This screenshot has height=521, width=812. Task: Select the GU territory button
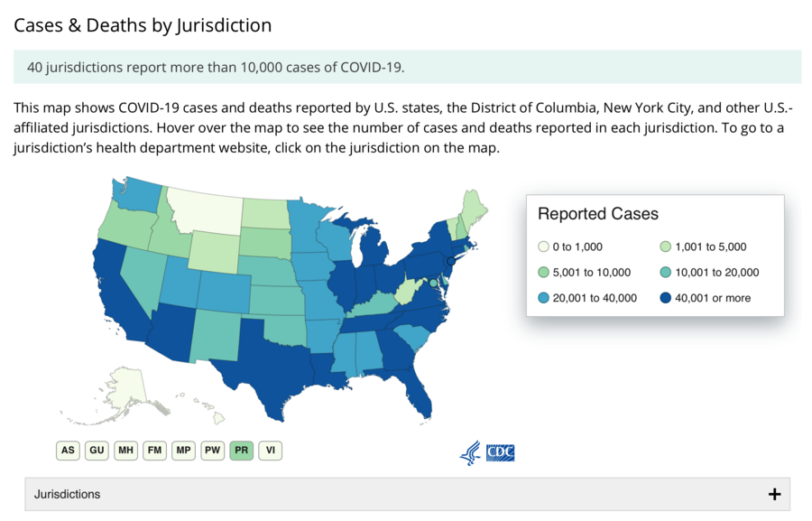[97, 450]
